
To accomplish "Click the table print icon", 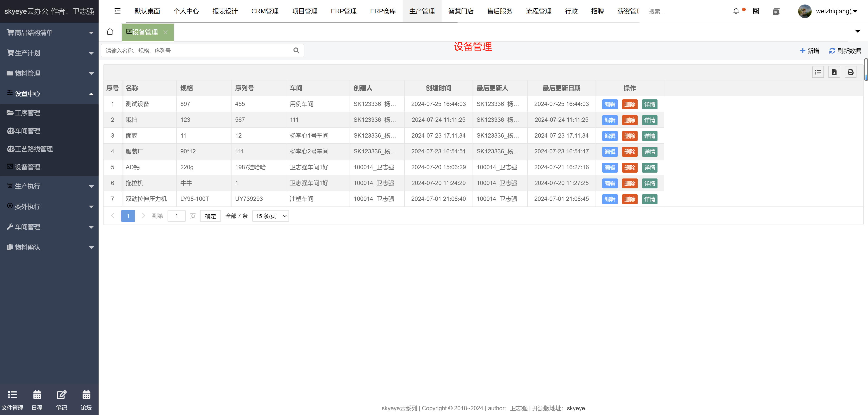I will [850, 72].
